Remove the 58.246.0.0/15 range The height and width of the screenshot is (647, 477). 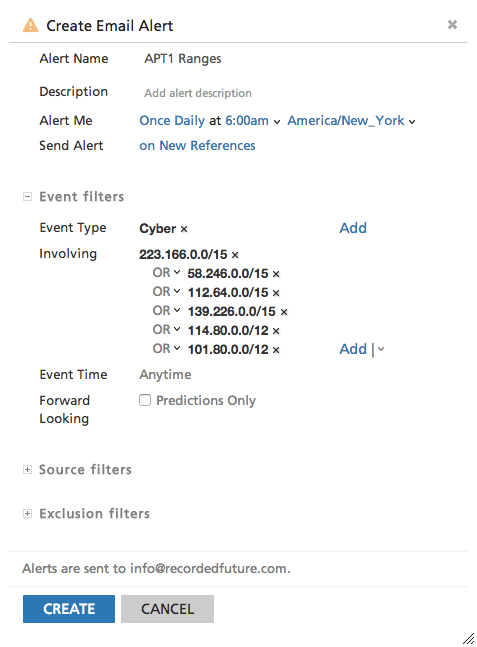276,274
